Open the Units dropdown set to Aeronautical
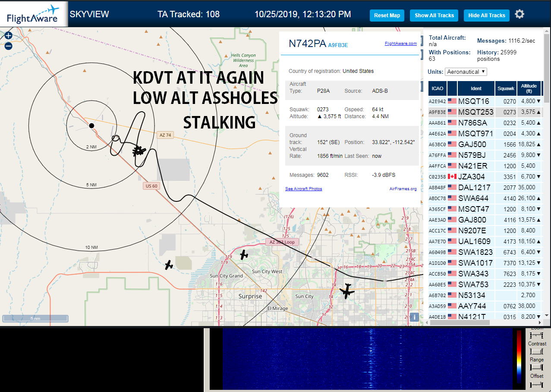Image resolution: width=551 pixels, height=392 pixels. point(466,72)
